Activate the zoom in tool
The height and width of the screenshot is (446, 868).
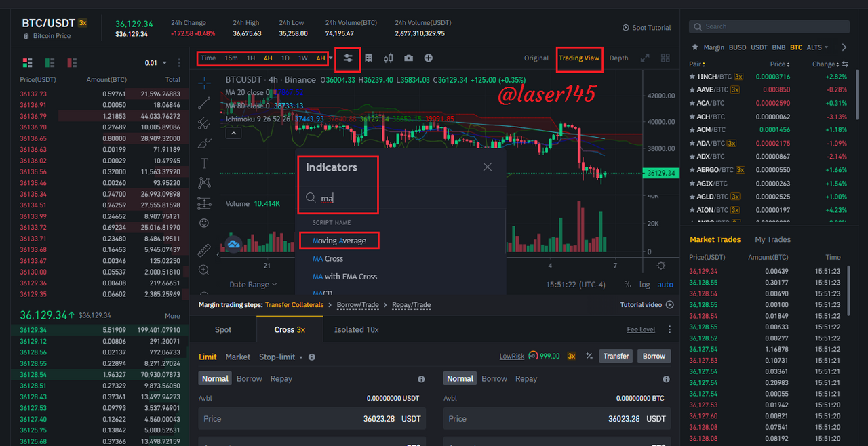tap(204, 270)
